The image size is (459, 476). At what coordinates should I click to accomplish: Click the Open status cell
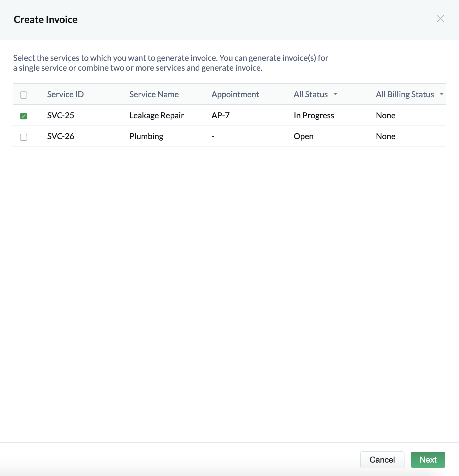(303, 136)
